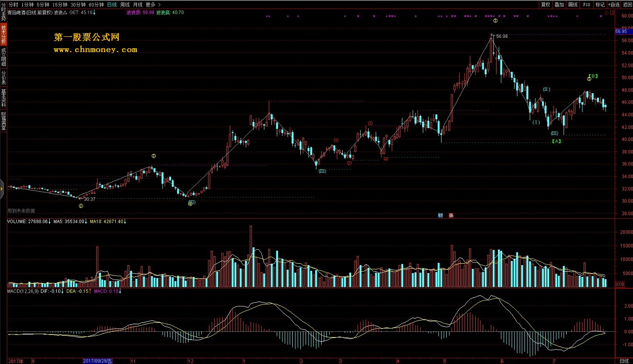Click the highlighted date 2017/09/29/五
This screenshot has width=633, height=364.
[98, 361]
